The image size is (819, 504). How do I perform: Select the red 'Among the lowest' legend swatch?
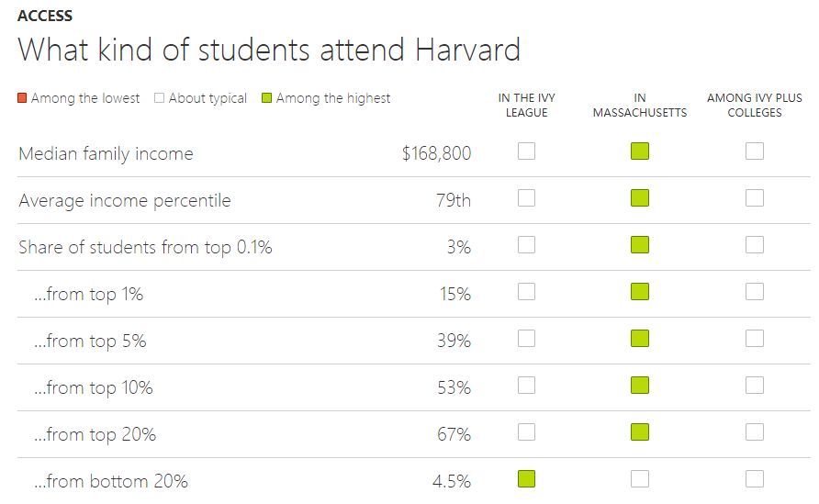[23, 98]
